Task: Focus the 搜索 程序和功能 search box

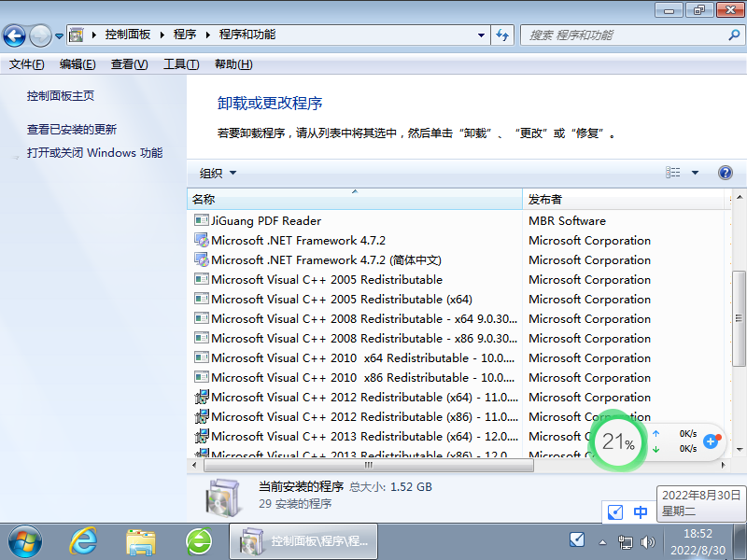Action: coord(624,35)
